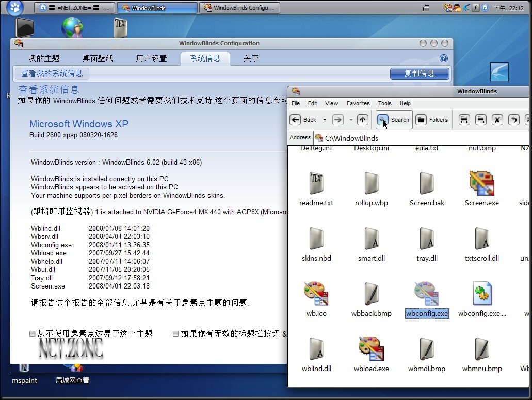Select the Screen.exe file icon
Screen dimensions: 532x400
(x=481, y=183)
